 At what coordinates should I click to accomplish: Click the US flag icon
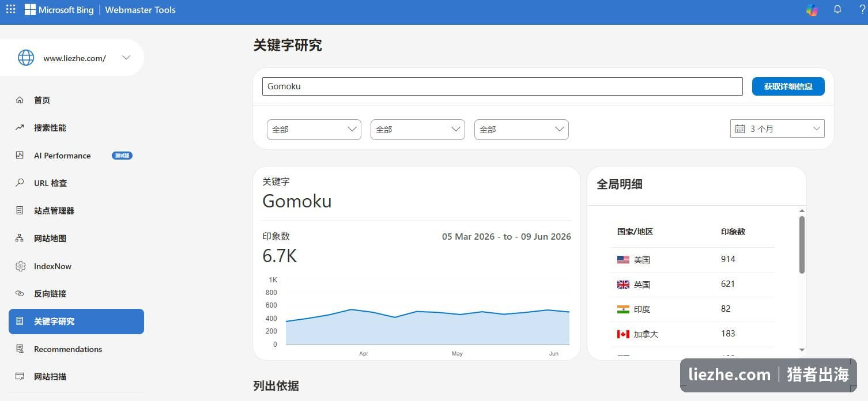[623, 260]
